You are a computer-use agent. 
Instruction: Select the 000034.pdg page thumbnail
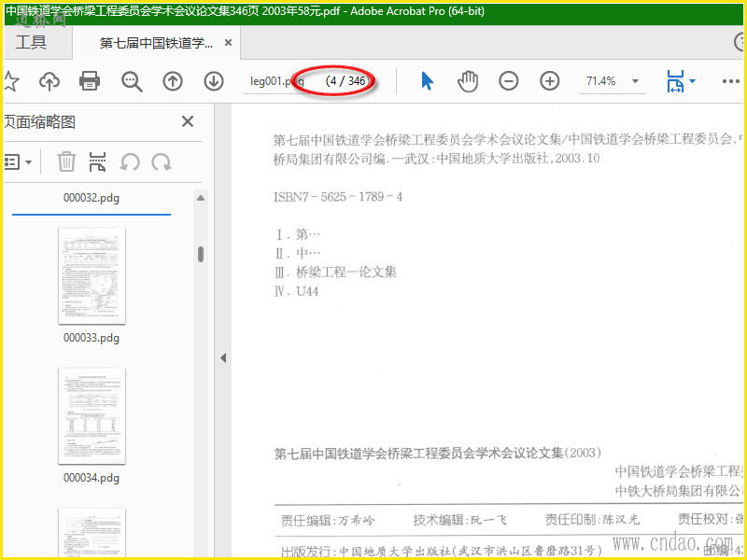click(x=92, y=415)
